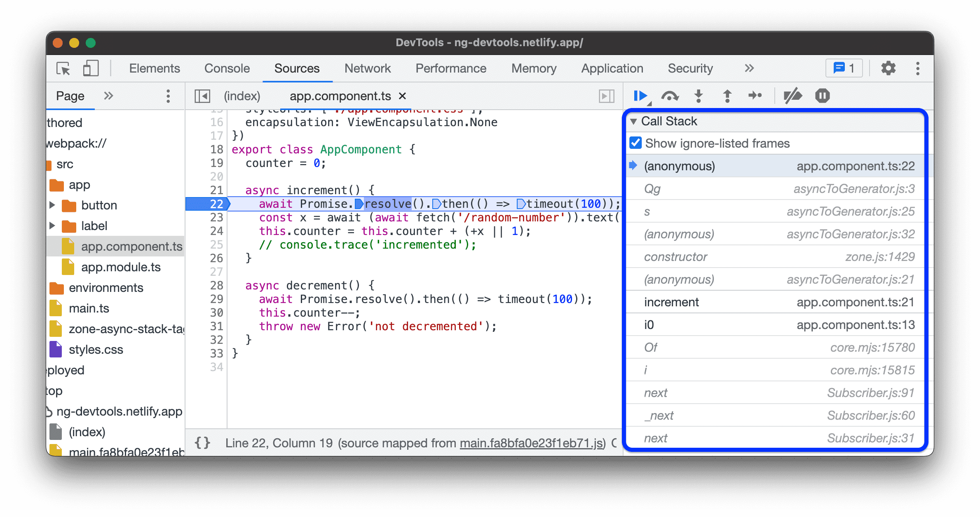This screenshot has width=980, height=517.
Task: Expand the Call Stack panel
Action: click(638, 121)
